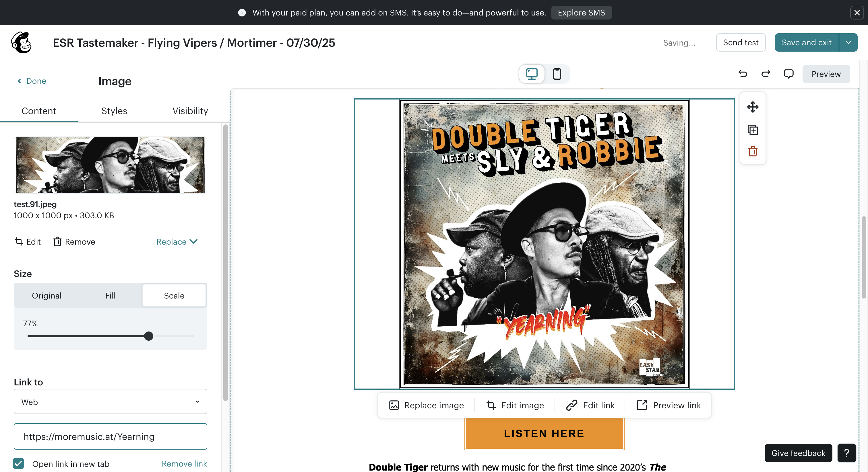Open the Link to Web dropdown
The width and height of the screenshot is (868, 472).
coord(110,402)
